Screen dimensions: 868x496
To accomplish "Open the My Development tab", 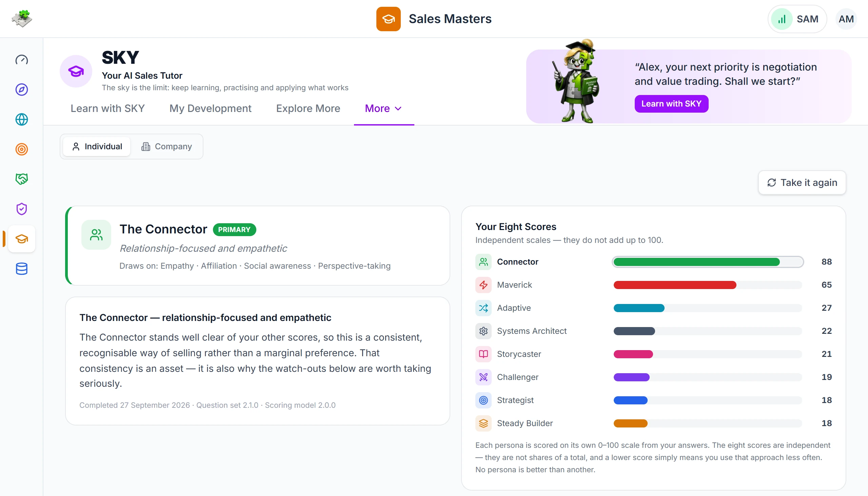I will coord(210,108).
